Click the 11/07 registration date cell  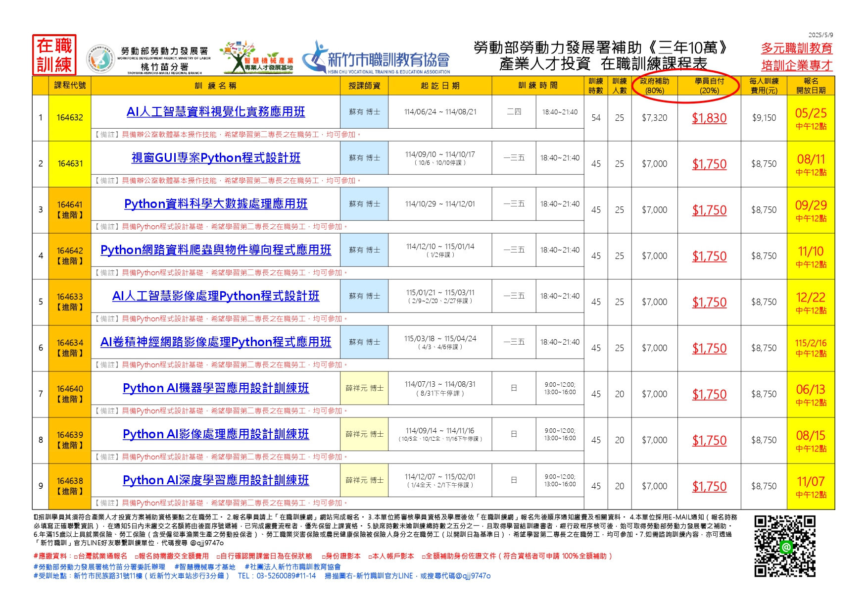[811, 486]
